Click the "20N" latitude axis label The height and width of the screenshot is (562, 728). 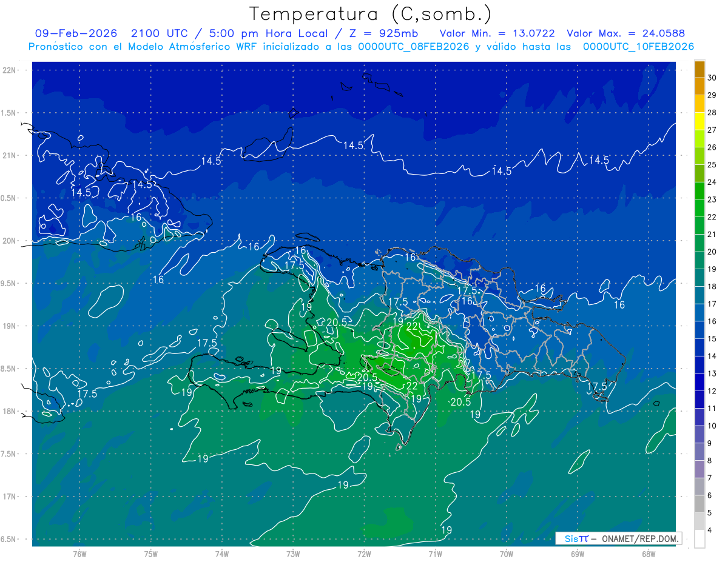(9, 241)
